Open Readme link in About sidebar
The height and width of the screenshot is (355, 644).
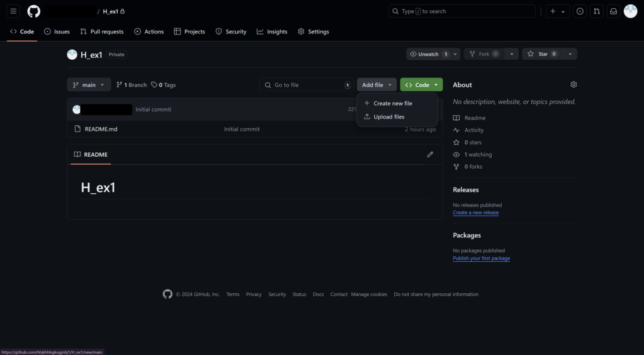(x=469, y=118)
